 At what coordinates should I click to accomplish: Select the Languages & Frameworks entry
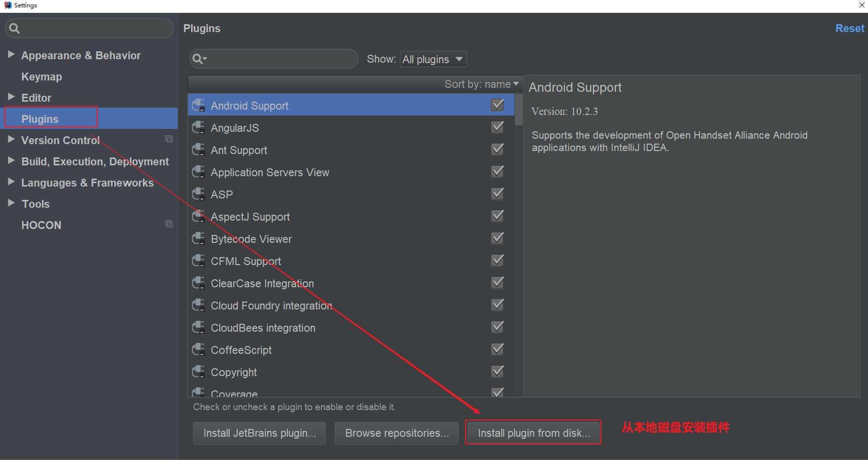coord(87,183)
